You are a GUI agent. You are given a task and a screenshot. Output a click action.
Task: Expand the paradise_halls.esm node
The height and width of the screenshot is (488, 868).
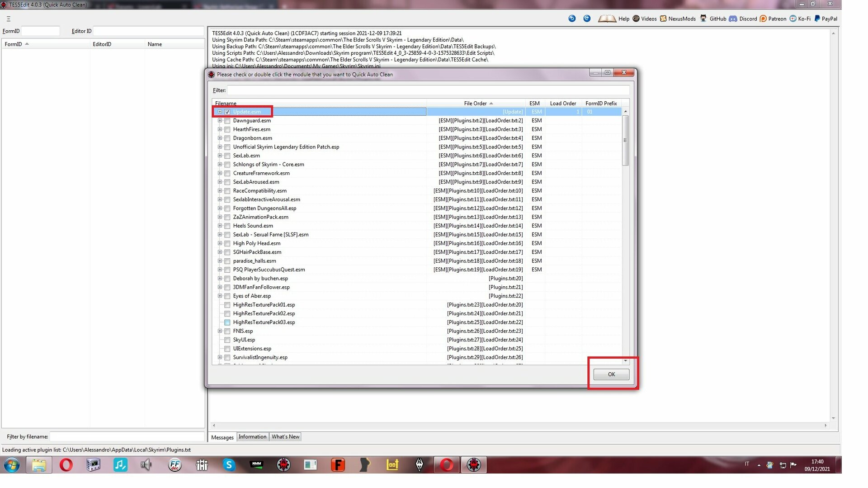click(220, 261)
